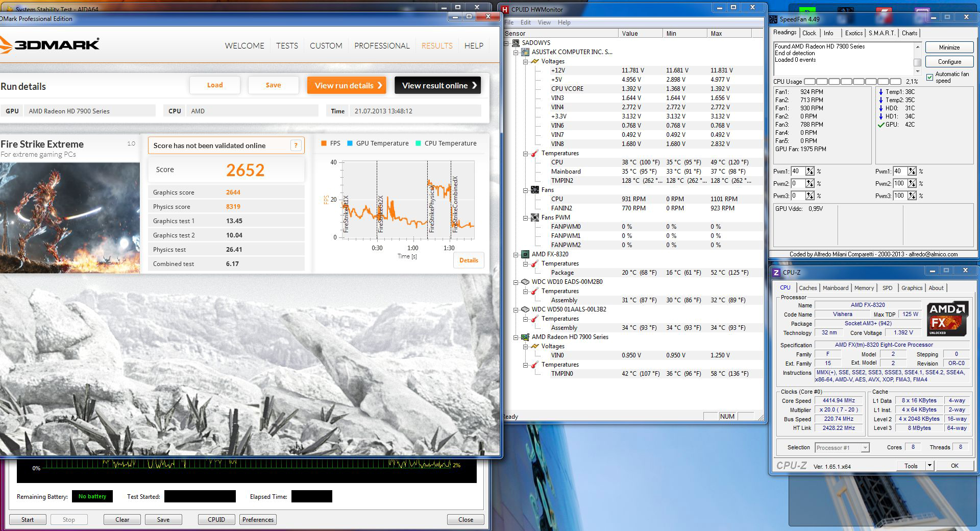Click the Radeon Temperatures thermometer icon

click(534, 365)
